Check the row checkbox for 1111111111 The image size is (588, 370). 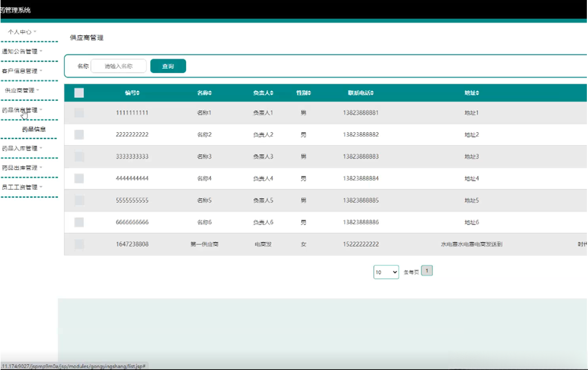79,113
